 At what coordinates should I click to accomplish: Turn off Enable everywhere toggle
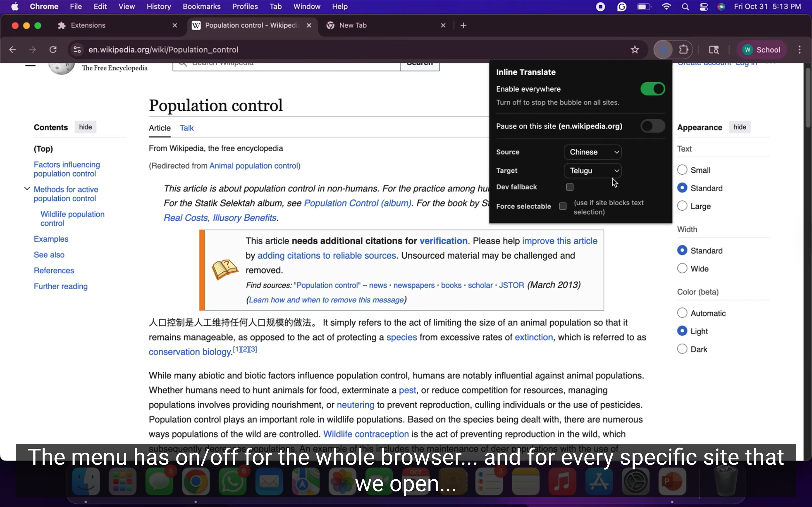(x=652, y=89)
